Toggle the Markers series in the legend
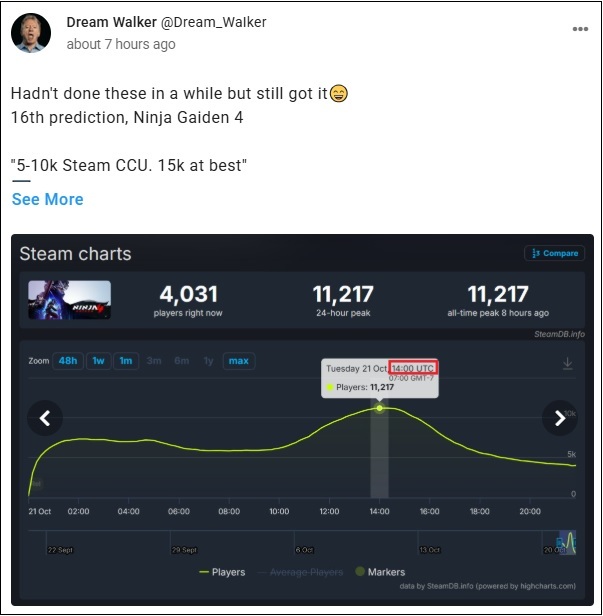Screen dimensions: 603x616 click(x=378, y=572)
